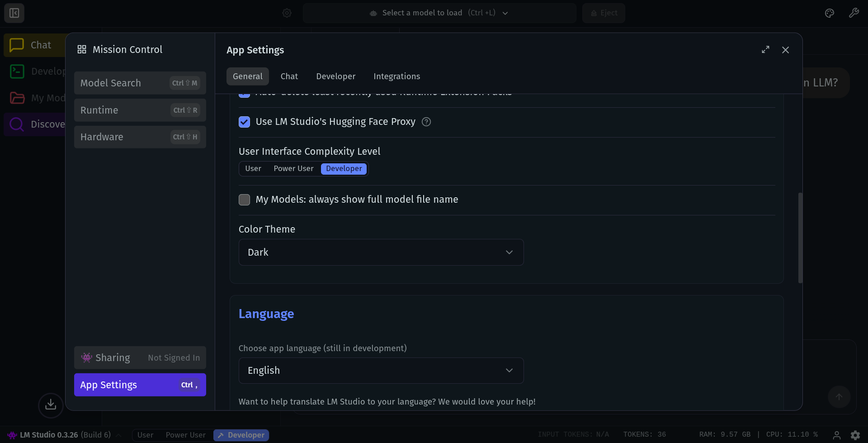
Task: Click the LM Studio logo in status bar
Action: pos(12,435)
